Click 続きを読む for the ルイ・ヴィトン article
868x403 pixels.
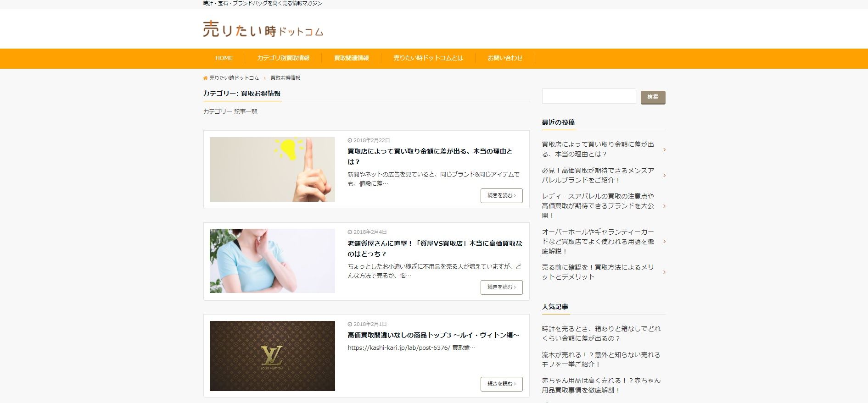pos(501,384)
